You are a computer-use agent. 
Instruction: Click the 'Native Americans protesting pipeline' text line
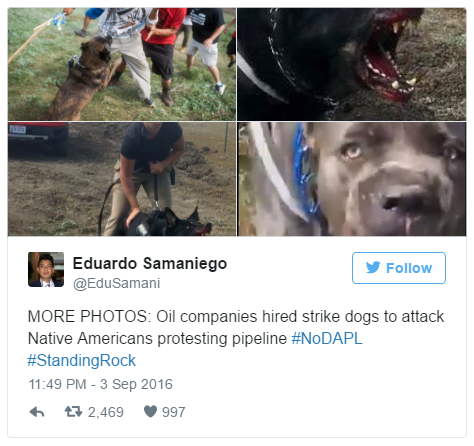(x=157, y=339)
